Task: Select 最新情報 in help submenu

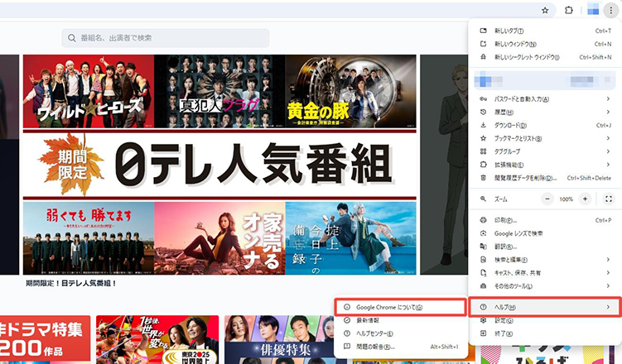Action: [401, 320]
